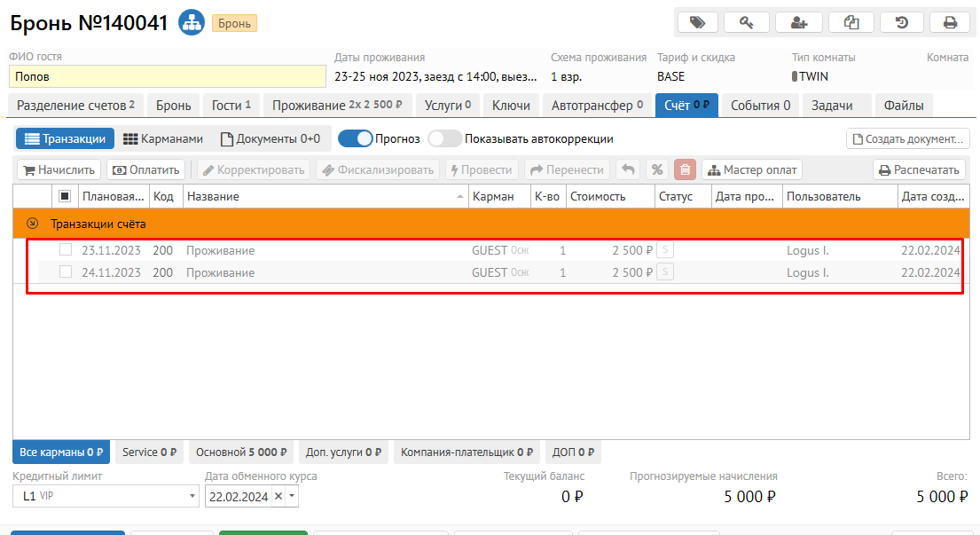
Task: Click the Начислить button
Action: click(58, 169)
